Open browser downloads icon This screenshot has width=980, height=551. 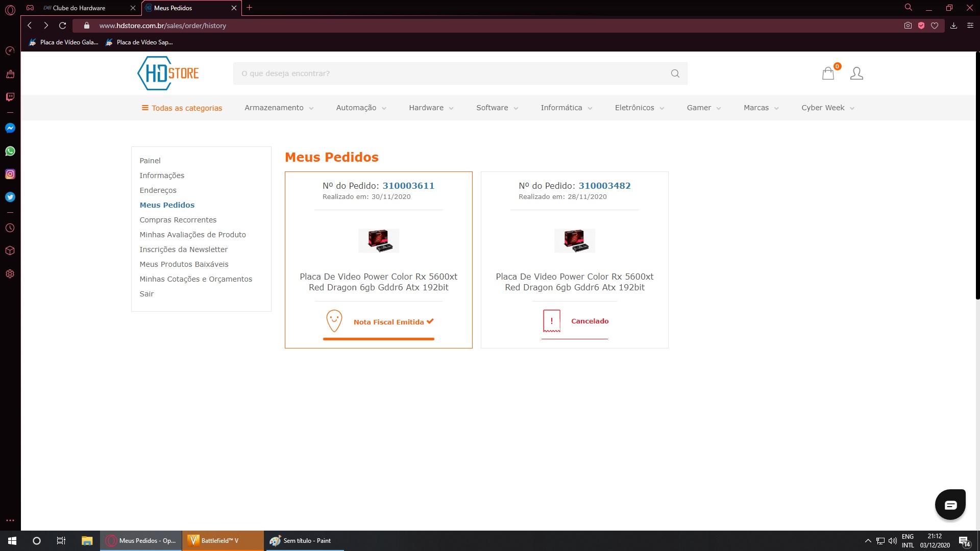(x=953, y=26)
